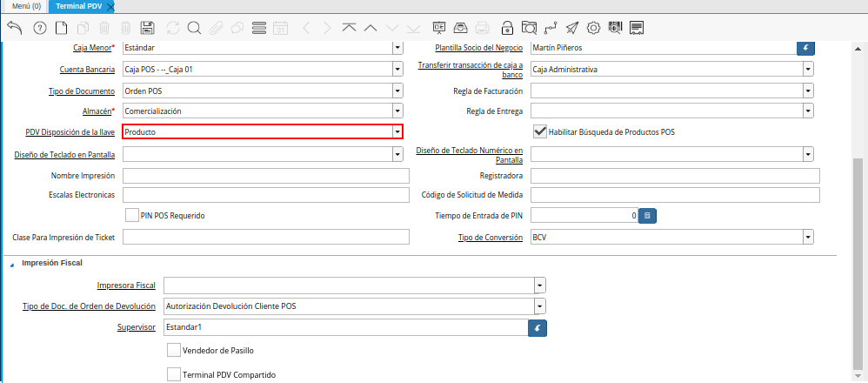Screen dimensions: 868x383
Task: Expand the Impresora Fiscal dropdown
Action: coord(540,286)
